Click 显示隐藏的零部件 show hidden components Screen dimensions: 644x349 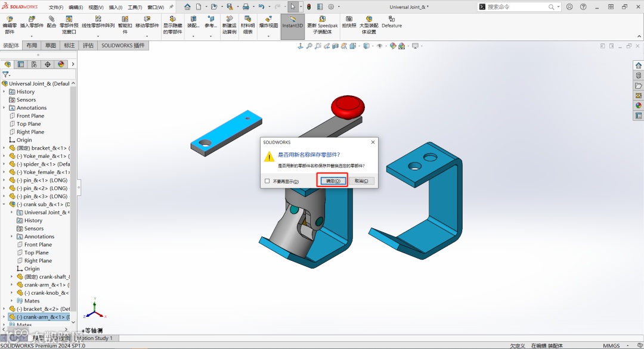[172, 26]
